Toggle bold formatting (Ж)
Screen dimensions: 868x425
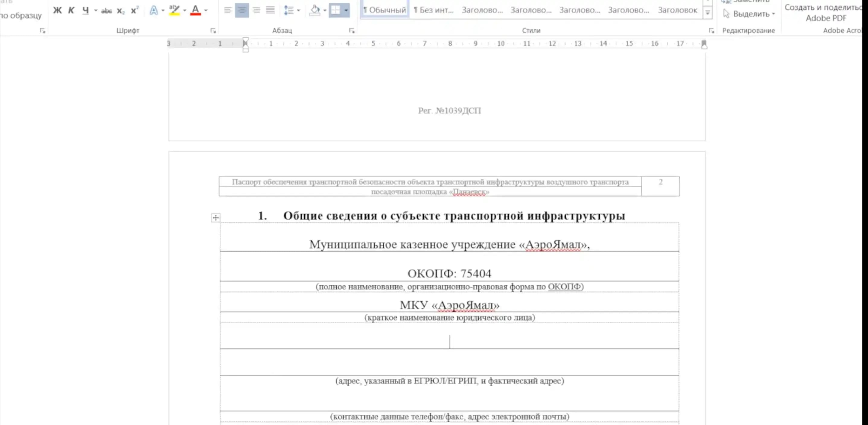[57, 11]
